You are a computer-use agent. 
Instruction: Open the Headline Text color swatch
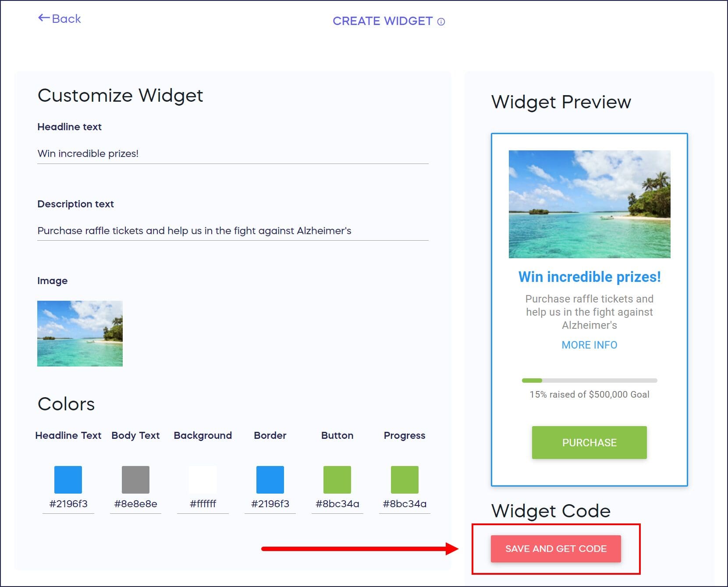pos(68,480)
